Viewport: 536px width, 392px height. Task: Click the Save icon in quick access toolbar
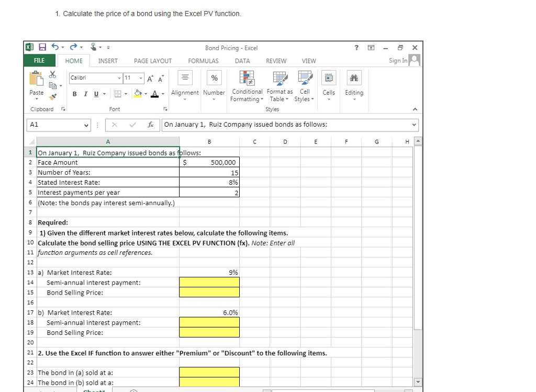(42, 47)
